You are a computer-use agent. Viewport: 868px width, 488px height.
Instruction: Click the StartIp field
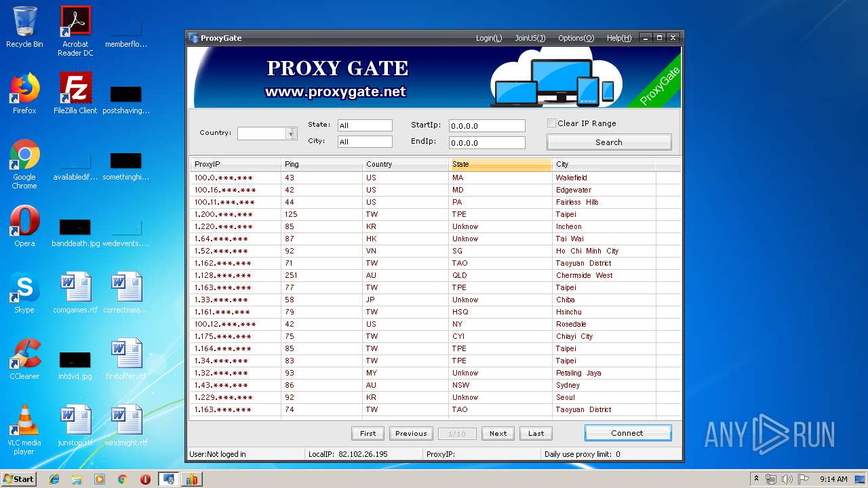(x=487, y=126)
